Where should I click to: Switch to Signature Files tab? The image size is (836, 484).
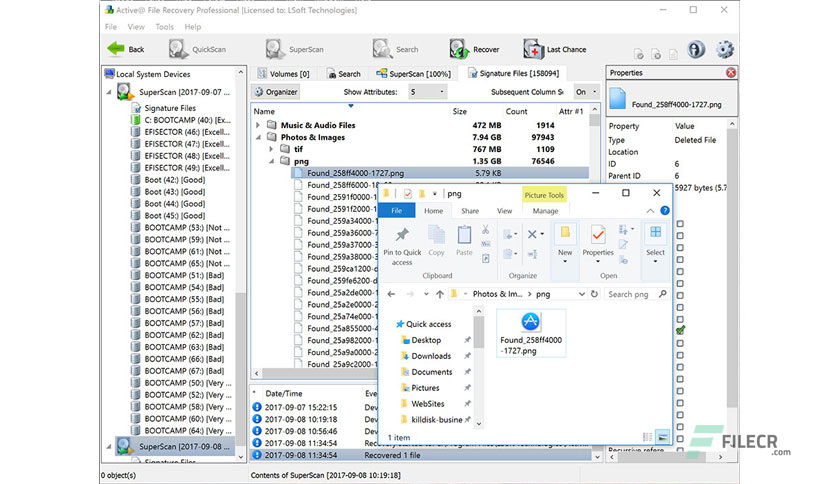click(x=513, y=73)
